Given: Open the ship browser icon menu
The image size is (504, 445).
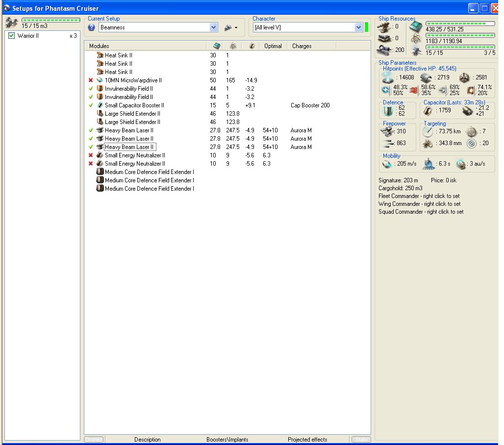Looking at the screenshot, I should coord(231,27).
